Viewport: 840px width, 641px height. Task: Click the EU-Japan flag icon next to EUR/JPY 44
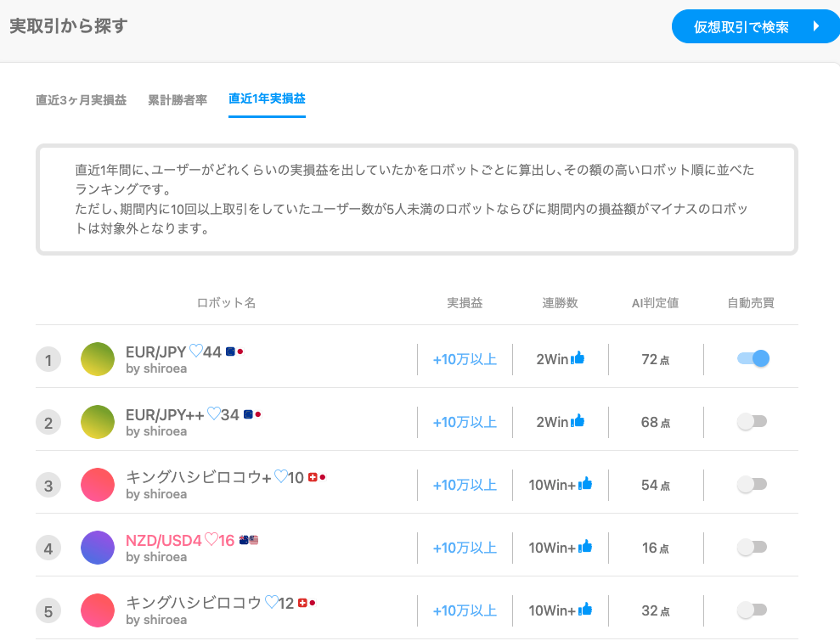234,351
